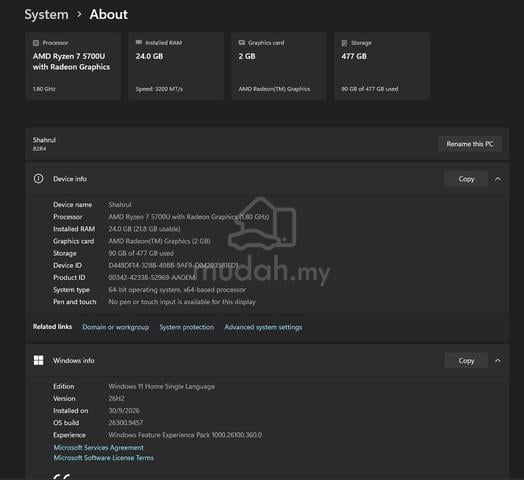Click the Device info circle icon

[x=38, y=179]
